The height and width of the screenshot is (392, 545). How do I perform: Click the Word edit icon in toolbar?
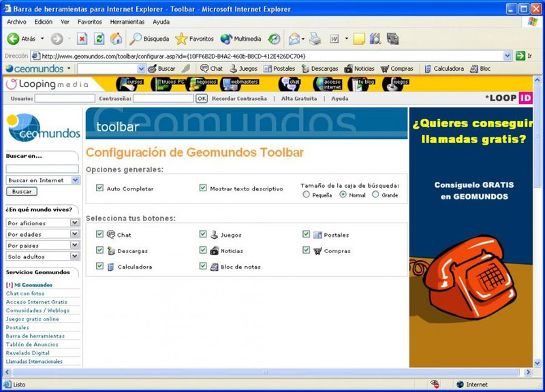334,39
